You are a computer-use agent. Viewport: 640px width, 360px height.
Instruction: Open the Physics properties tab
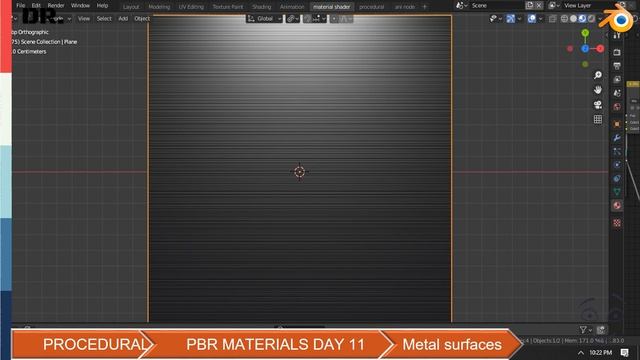tap(617, 165)
